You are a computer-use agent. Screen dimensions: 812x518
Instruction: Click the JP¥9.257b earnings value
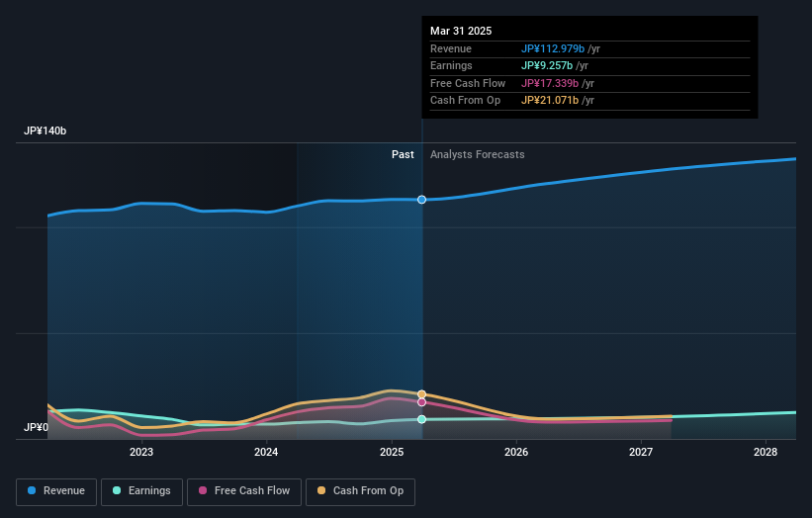pyautogui.click(x=547, y=65)
